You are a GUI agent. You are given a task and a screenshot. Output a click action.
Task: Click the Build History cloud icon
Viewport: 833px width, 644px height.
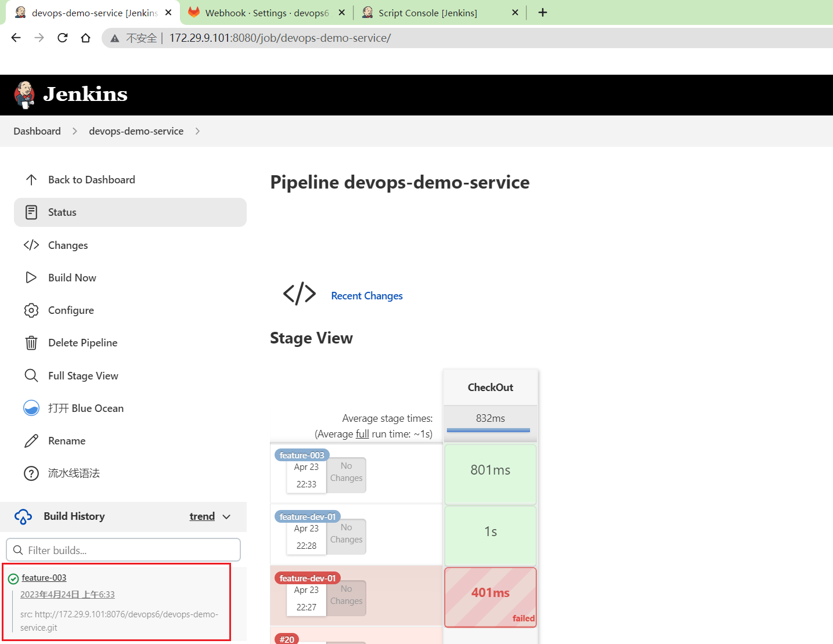(23, 516)
